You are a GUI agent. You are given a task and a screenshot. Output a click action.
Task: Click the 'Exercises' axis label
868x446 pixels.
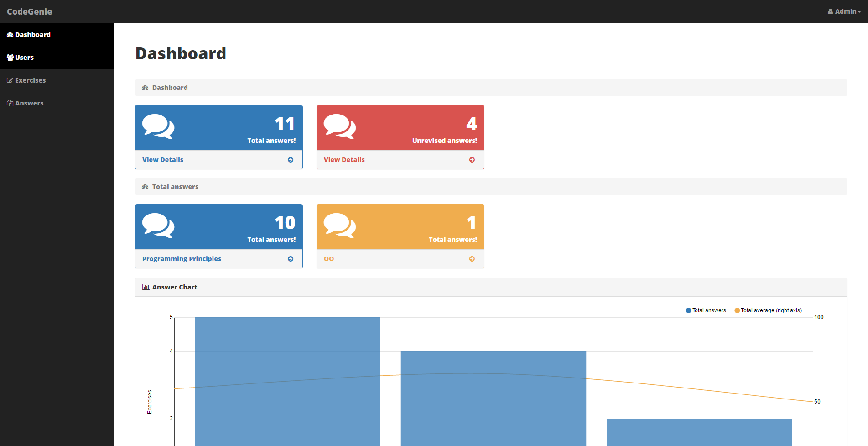(x=150, y=402)
